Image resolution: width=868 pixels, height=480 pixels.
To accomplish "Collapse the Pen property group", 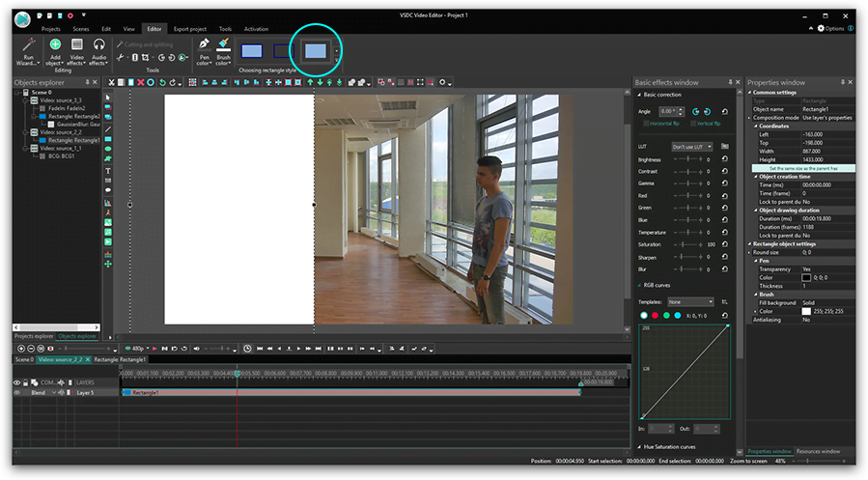I will point(756,261).
